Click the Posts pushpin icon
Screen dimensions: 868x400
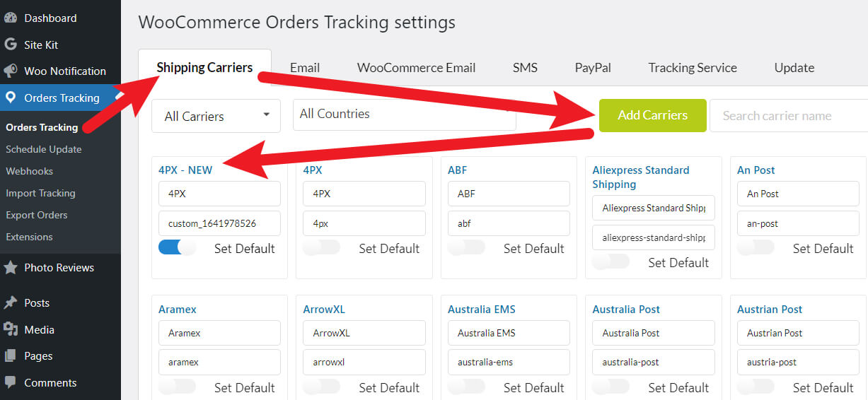click(x=11, y=302)
